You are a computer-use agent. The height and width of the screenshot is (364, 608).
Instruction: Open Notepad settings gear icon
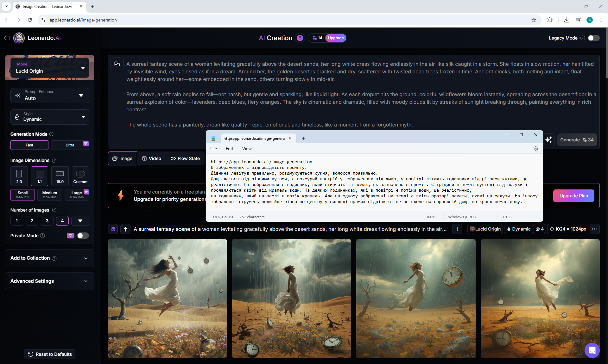(x=535, y=149)
